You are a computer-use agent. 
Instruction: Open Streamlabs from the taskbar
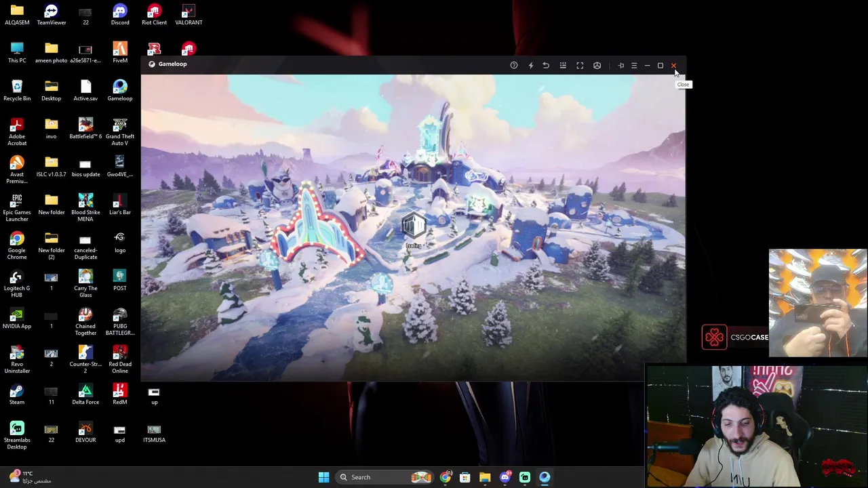click(x=525, y=477)
